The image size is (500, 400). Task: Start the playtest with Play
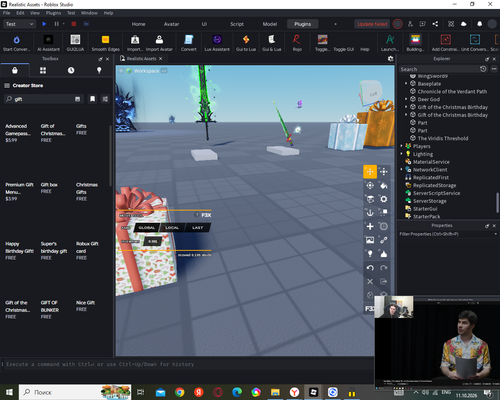44,24
